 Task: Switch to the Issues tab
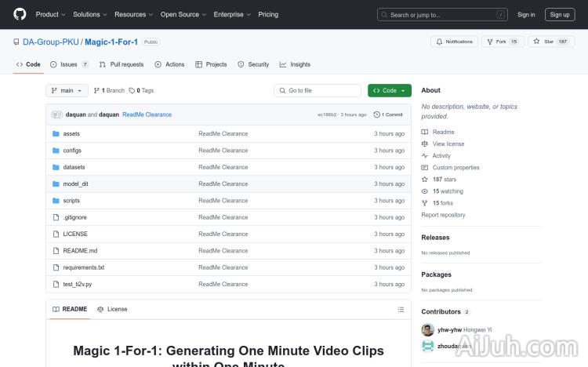pyautogui.click(x=69, y=64)
